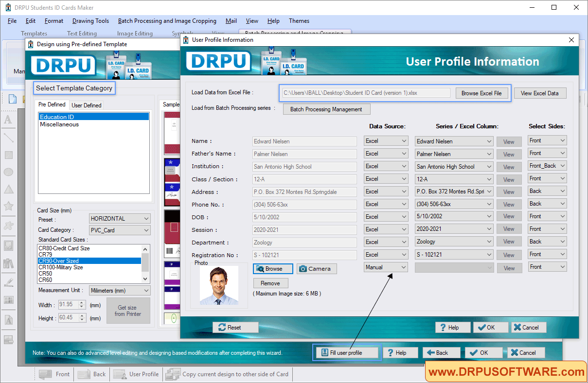Open Batch Processing and Image Cropping menu
The image size is (588, 383).
(x=167, y=21)
